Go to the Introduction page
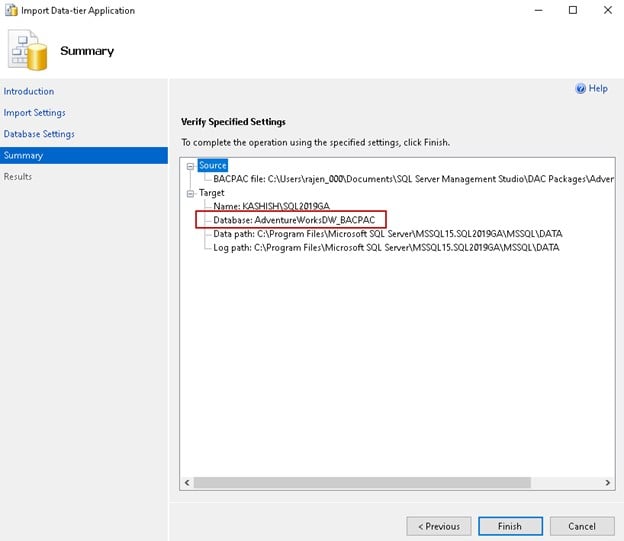 pyautogui.click(x=29, y=92)
